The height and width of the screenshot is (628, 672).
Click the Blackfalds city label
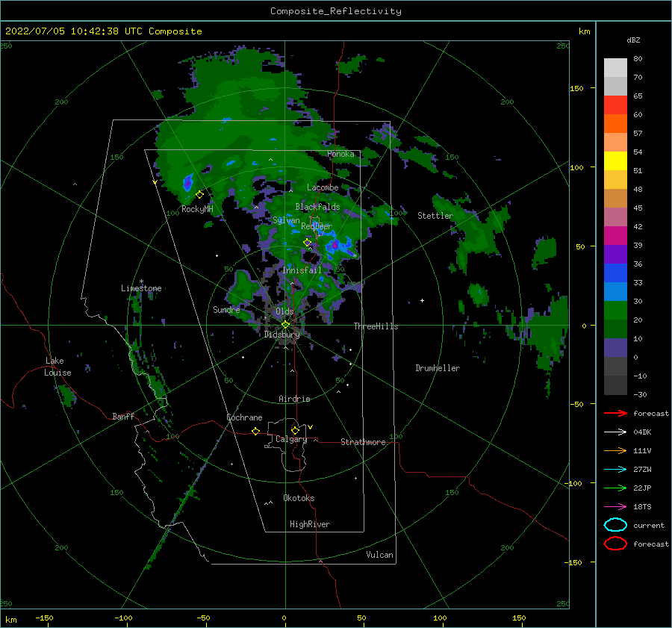click(x=317, y=207)
